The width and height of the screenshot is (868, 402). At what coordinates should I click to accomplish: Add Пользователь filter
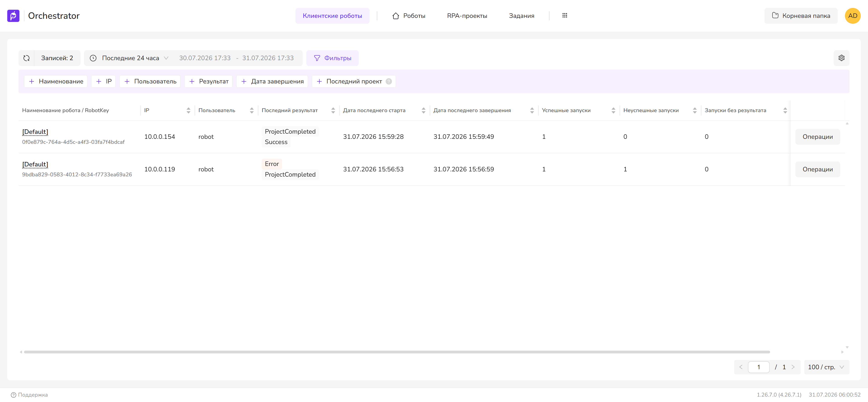(x=150, y=81)
